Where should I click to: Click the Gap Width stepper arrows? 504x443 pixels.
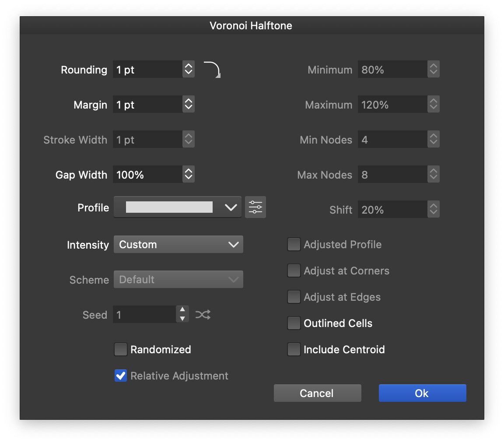point(189,174)
